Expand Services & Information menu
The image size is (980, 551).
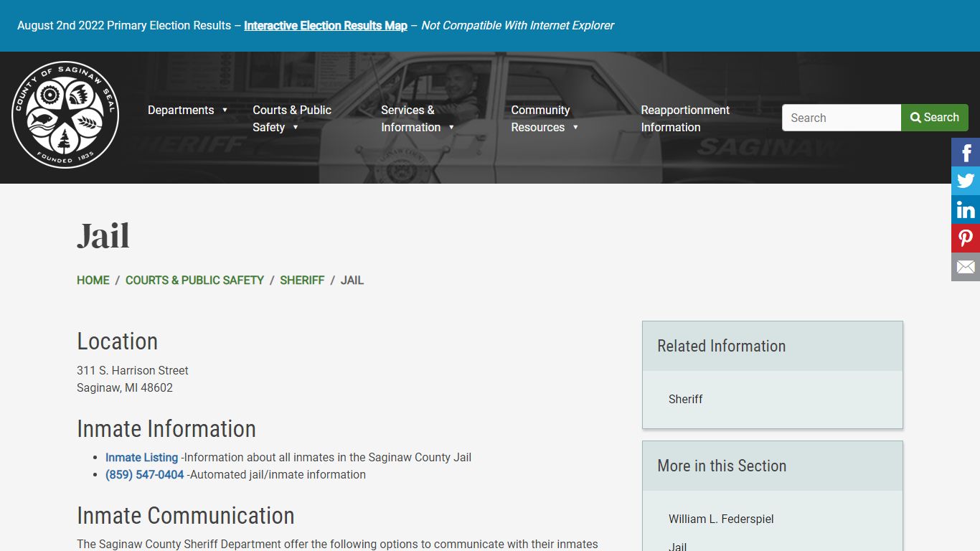tap(418, 118)
